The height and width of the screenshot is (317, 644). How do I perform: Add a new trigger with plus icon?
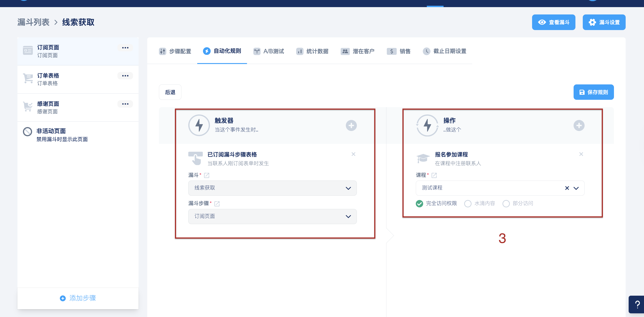(x=351, y=125)
